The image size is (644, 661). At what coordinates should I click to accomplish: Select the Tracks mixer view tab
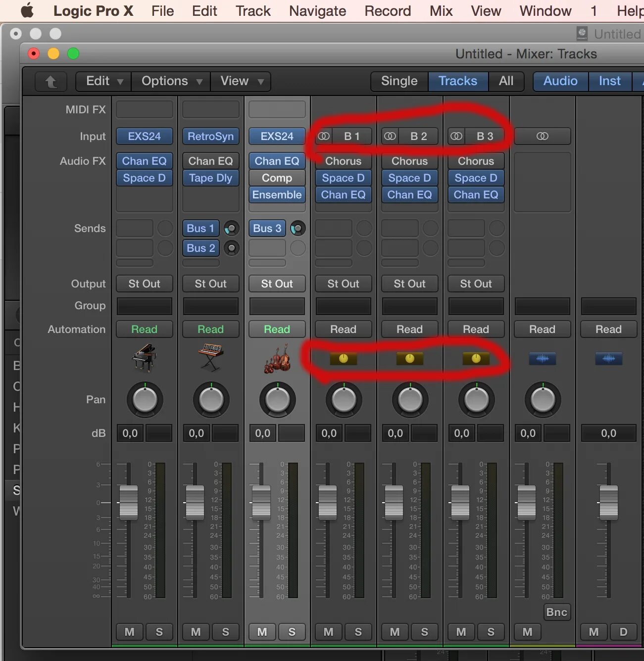(458, 82)
